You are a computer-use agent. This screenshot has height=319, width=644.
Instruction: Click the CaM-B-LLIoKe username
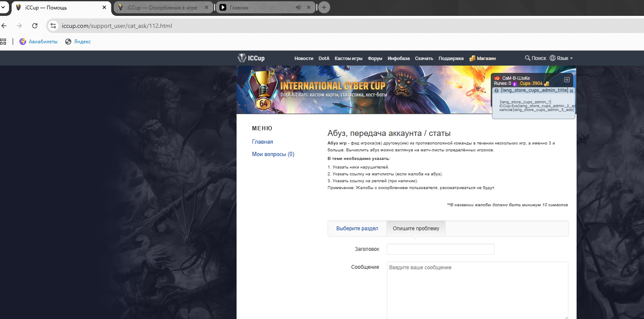click(x=516, y=78)
